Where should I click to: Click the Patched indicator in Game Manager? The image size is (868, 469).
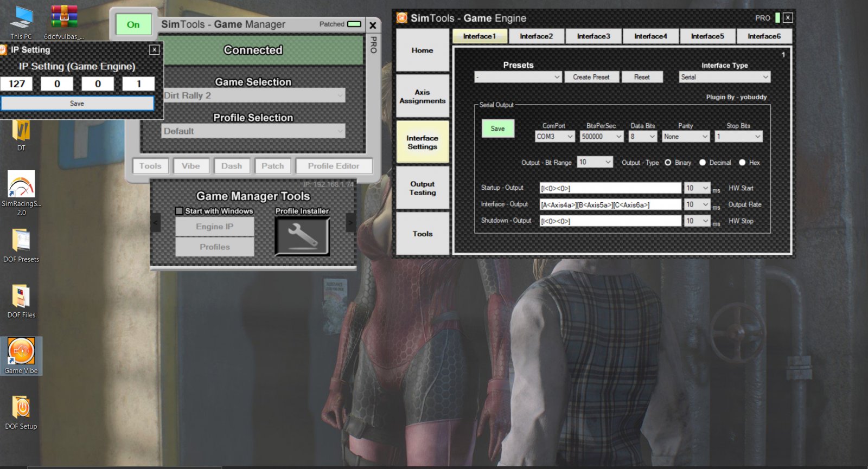pos(354,24)
